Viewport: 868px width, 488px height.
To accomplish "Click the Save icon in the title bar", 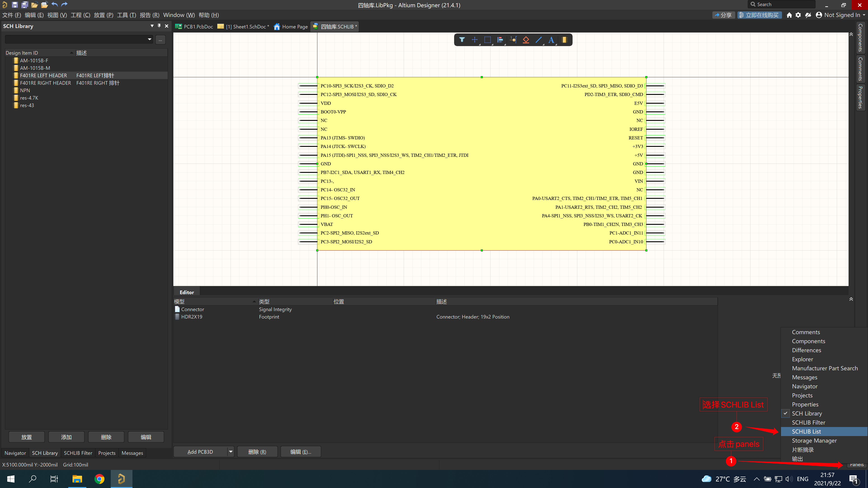I will point(15,5).
